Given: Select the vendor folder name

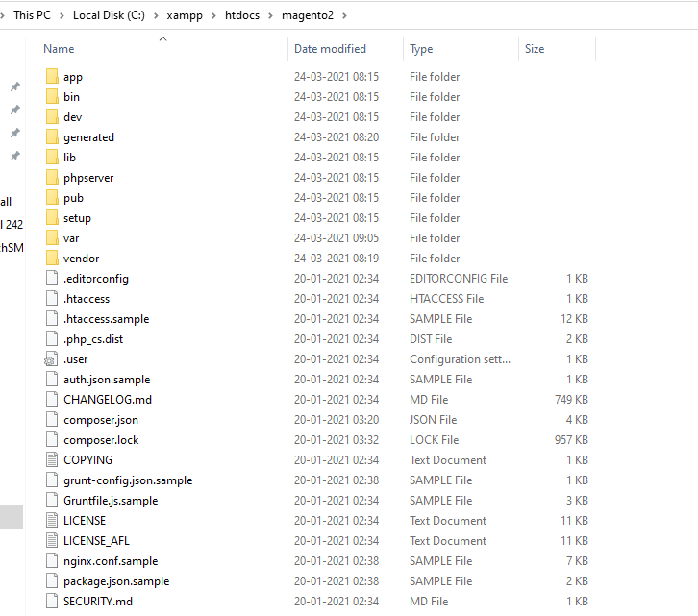Looking at the screenshot, I should (x=81, y=259).
